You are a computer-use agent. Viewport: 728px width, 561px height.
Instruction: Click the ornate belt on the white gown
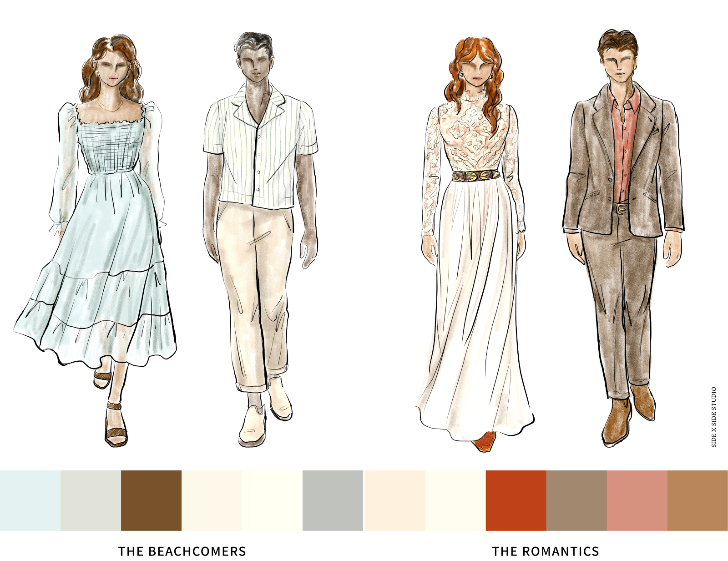[x=475, y=176]
